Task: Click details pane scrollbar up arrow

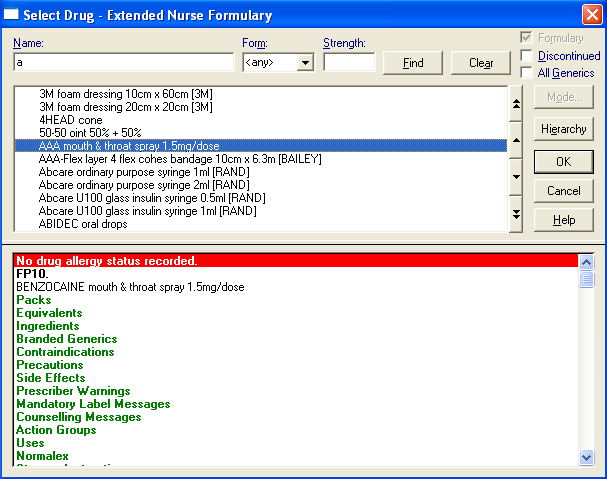Action: point(587,262)
